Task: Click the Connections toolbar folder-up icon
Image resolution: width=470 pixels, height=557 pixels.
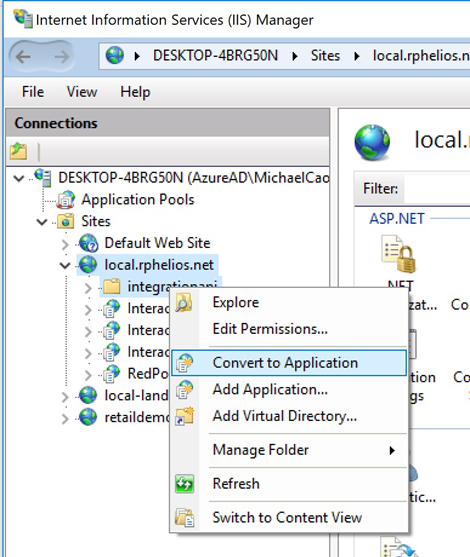Action: (x=18, y=151)
